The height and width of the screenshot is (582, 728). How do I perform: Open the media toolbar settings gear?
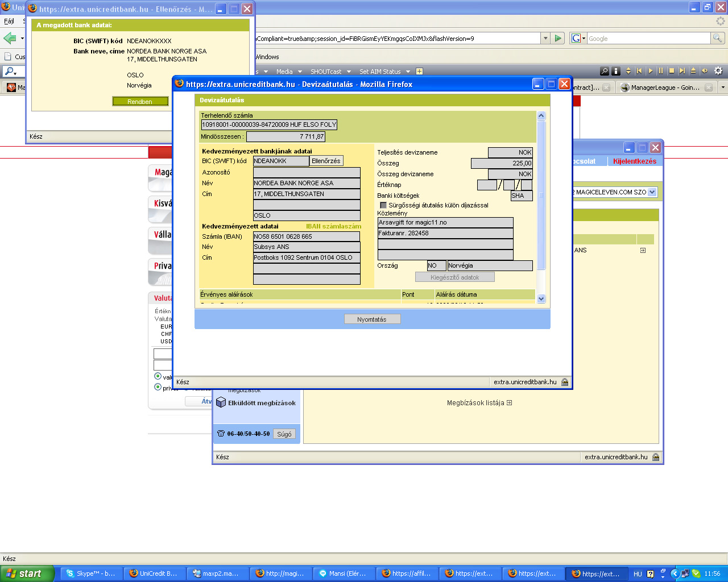point(718,71)
